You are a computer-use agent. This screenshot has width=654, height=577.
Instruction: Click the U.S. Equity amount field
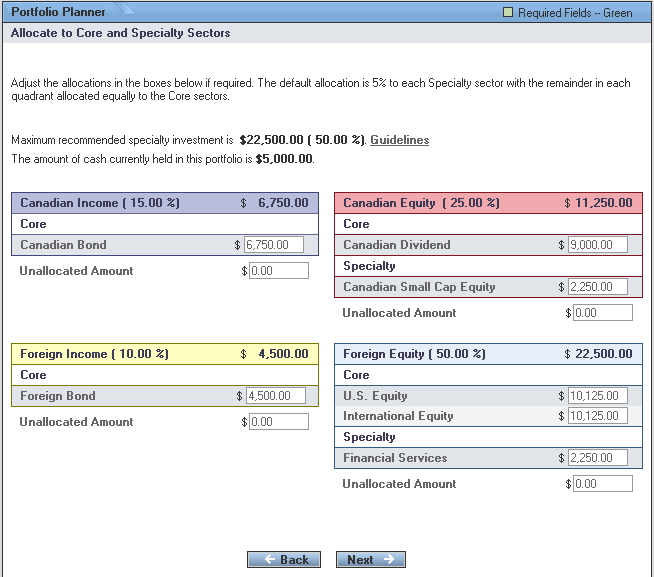pyautogui.click(x=597, y=396)
